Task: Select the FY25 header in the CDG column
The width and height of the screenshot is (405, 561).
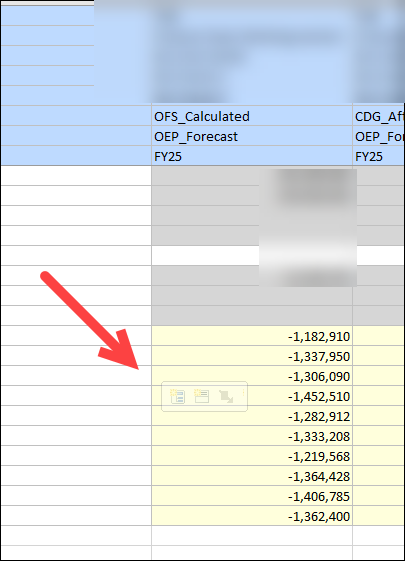Action: tap(379, 156)
